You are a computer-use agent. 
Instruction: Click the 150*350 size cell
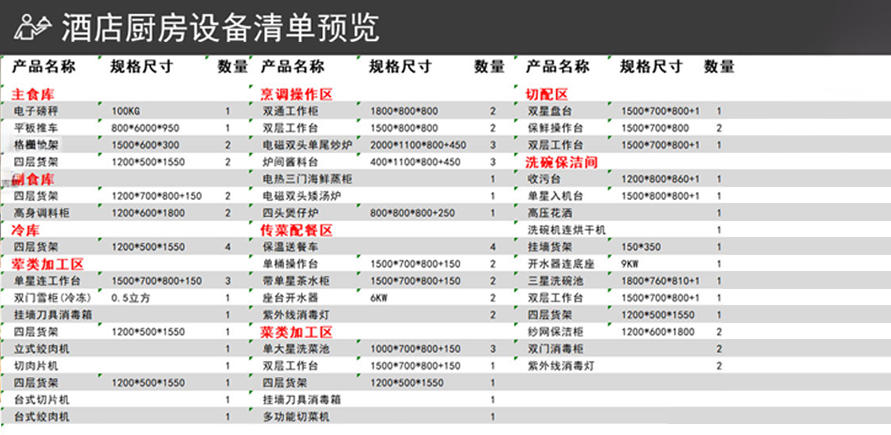(642, 247)
